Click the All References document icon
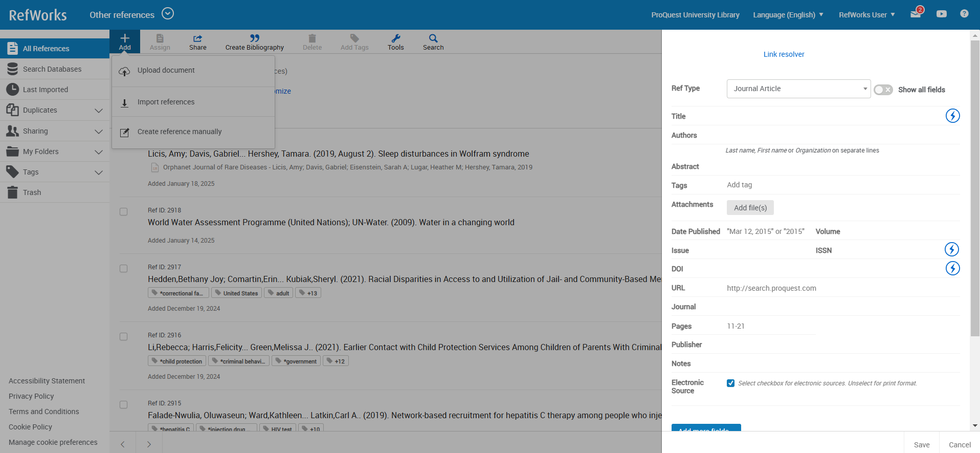Viewport: 980px width, 453px height. (x=13, y=48)
